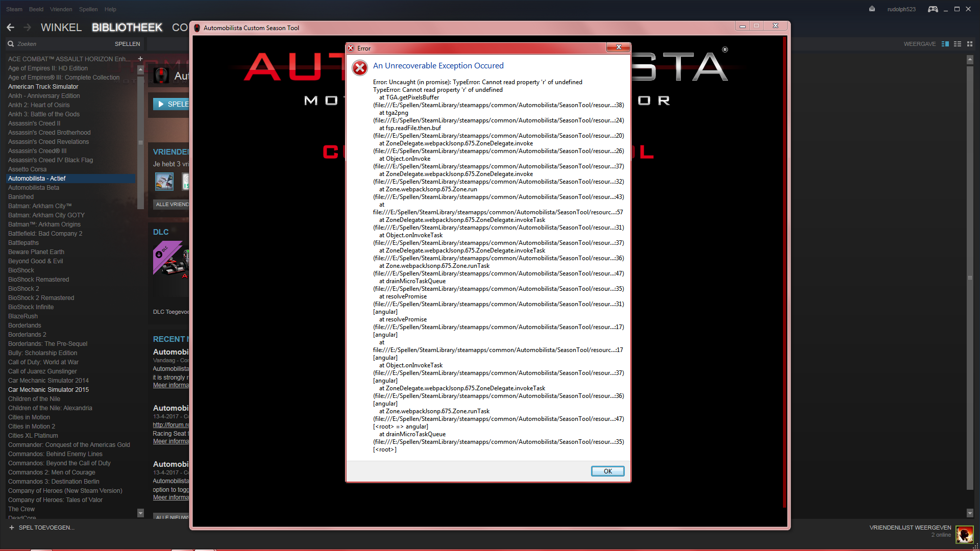The width and height of the screenshot is (980, 551).
Task: Add a category with plus icon
Action: tap(140, 59)
